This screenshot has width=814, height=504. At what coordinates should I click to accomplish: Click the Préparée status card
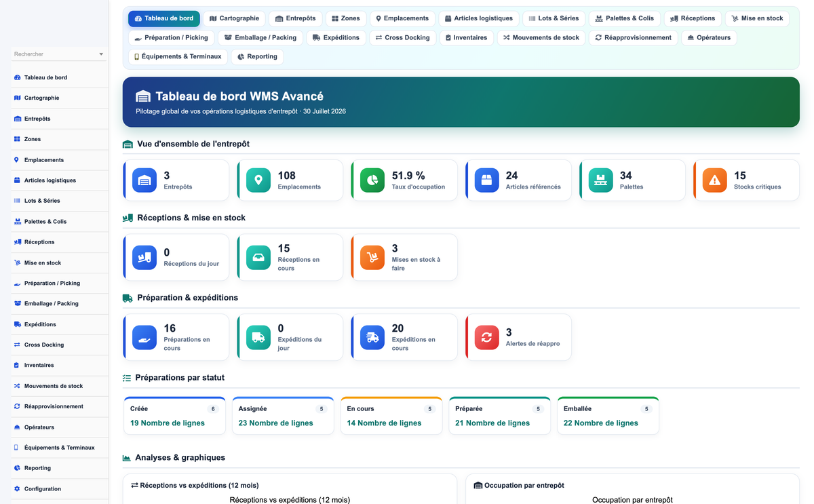click(x=499, y=415)
